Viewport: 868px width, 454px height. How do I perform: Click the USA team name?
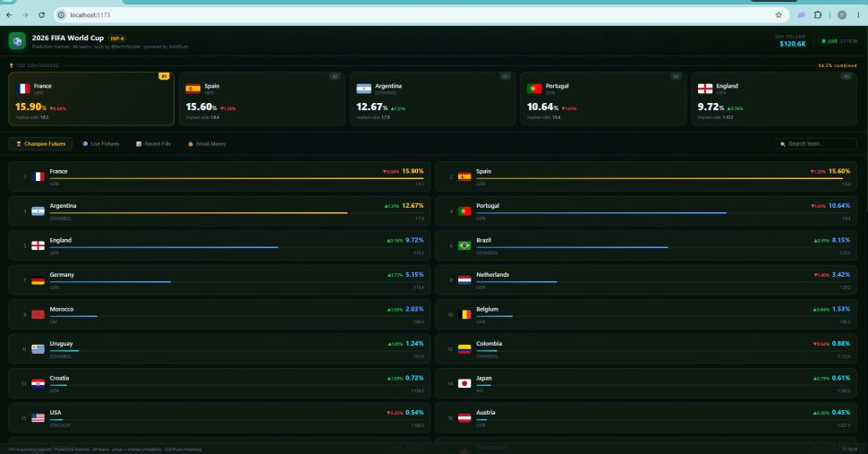[55, 413]
